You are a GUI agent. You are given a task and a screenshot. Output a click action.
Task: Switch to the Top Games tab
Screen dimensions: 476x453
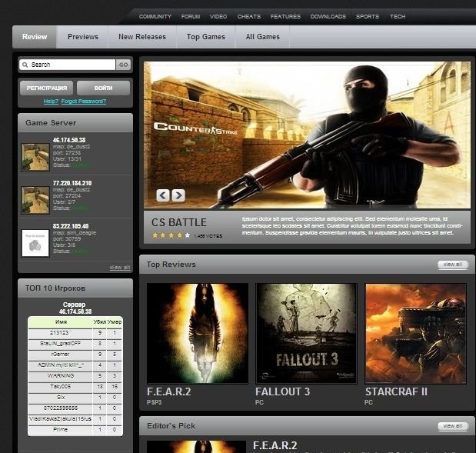pyautogui.click(x=206, y=37)
